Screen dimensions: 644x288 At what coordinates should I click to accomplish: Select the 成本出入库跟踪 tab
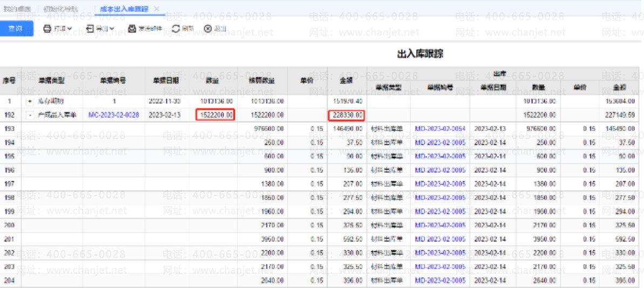tap(124, 9)
